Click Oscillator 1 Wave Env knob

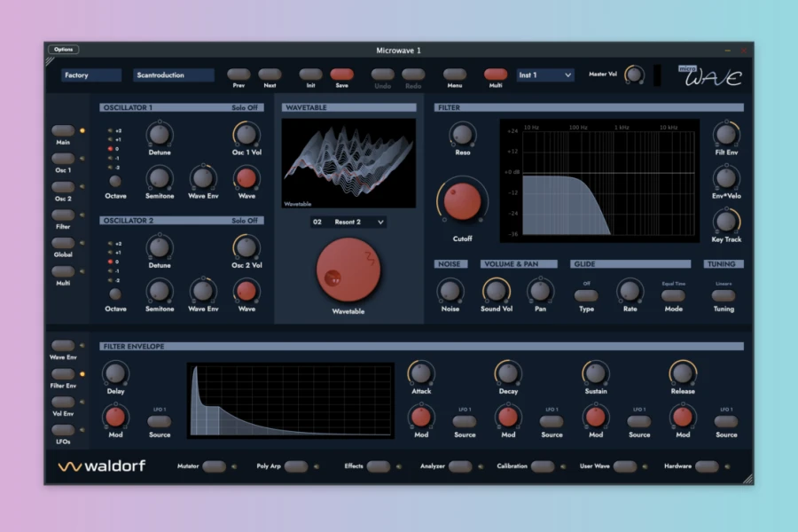(x=202, y=177)
